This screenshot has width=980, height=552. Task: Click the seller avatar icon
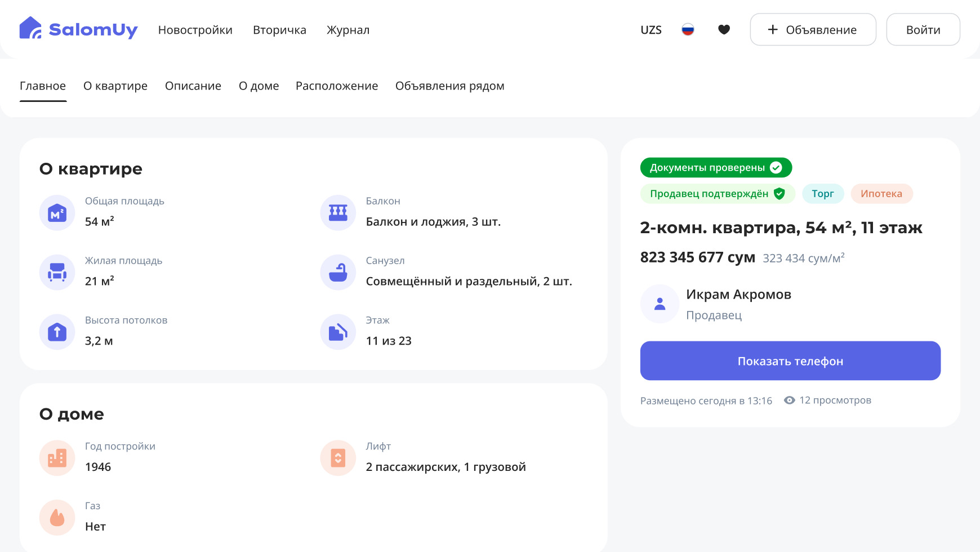tap(660, 304)
